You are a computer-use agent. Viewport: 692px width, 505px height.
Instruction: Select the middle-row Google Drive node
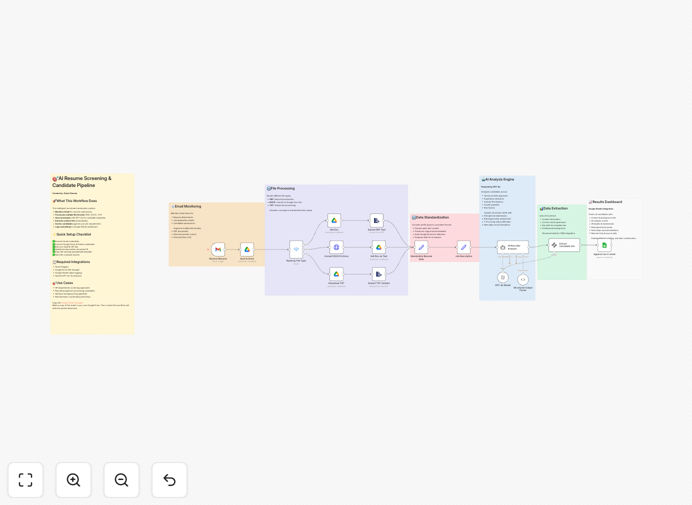click(379, 247)
